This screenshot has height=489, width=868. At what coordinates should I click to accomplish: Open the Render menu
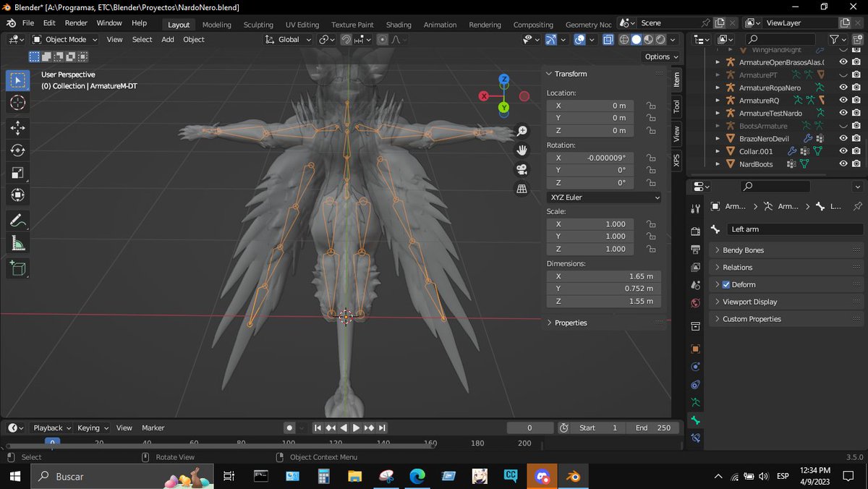click(76, 23)
